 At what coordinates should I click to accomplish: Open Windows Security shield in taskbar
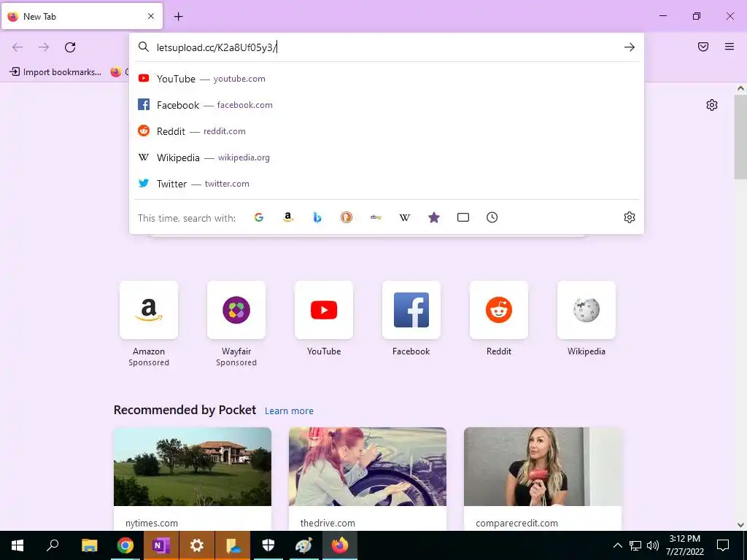(x=268, y=545)
